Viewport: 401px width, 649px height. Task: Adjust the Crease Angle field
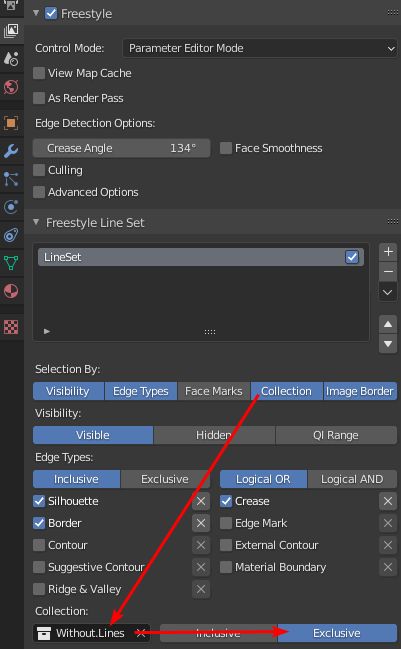[121, 148]
